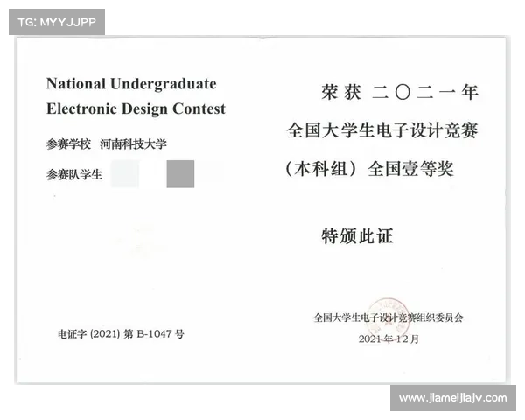The width and height of the screenshot is (525, 420).
Task: Click the date "2021年12月"
Action: (388, 339)
